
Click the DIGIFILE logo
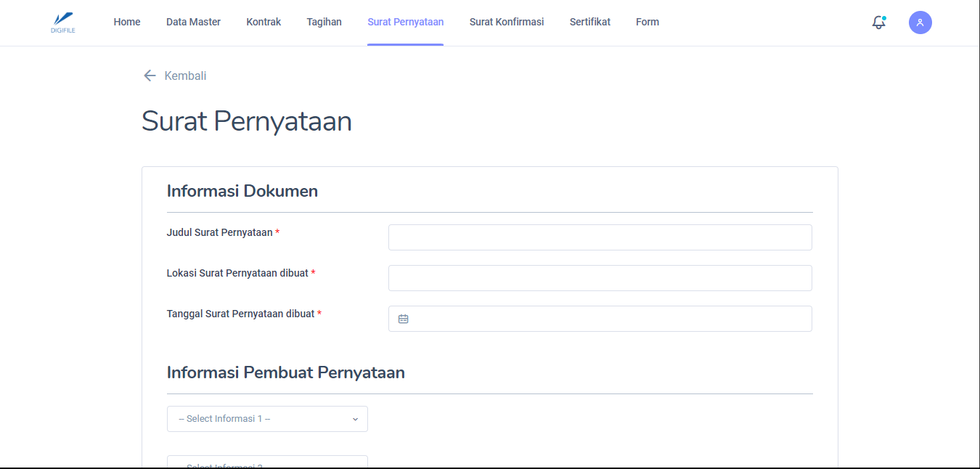[x=63, y=23]
